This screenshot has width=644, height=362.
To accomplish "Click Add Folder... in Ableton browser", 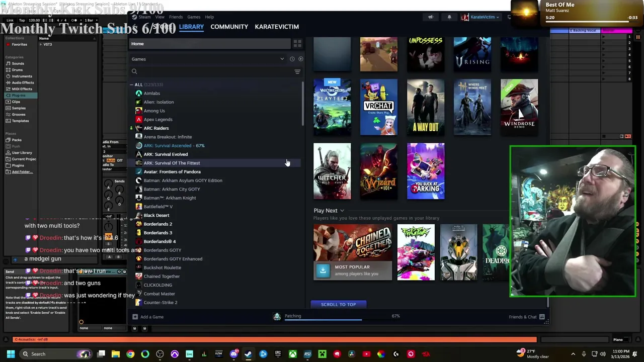I will pyautogui.click(x=22, y=172).
